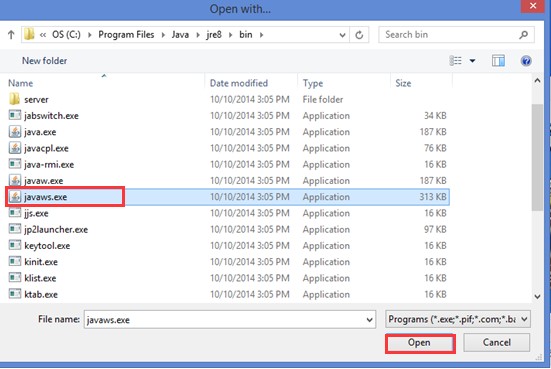Select the server folder icon

pos(15,99)
